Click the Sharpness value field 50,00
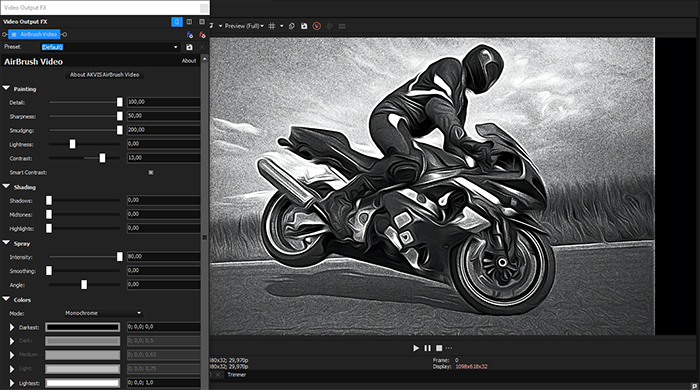700x390 pixels. pos(163,116)
